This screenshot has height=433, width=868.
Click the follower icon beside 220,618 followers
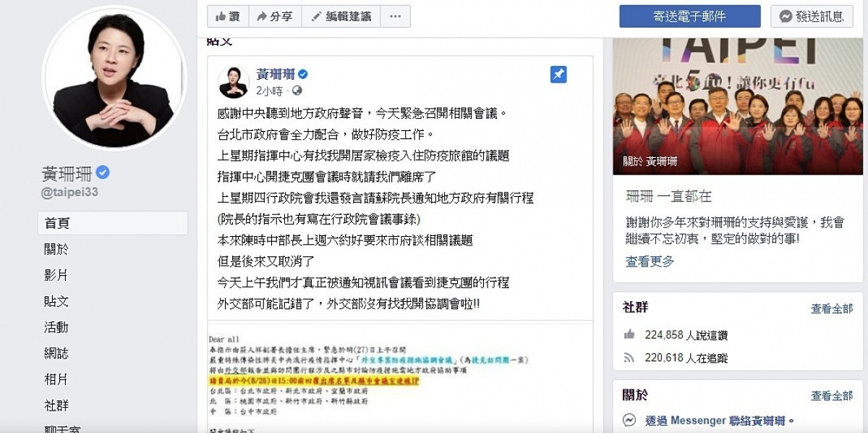click(x=629, y=358)
